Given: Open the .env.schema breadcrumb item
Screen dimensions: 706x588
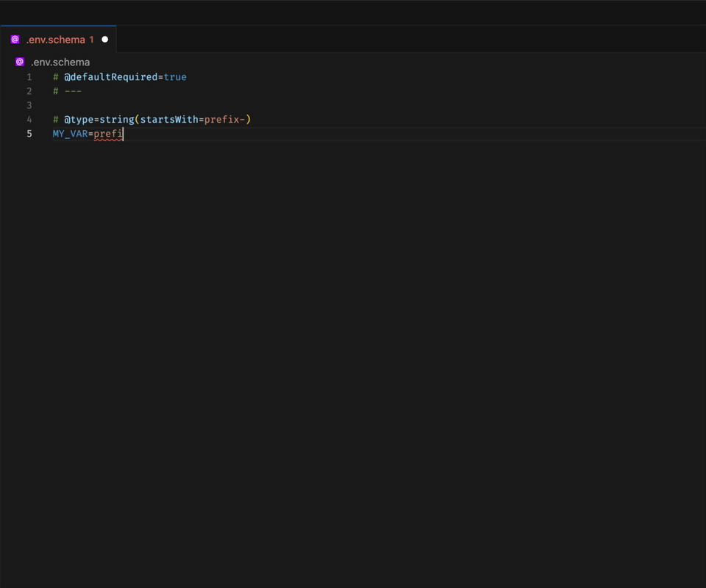Looking at the screenshot, I should pos(61,62).
